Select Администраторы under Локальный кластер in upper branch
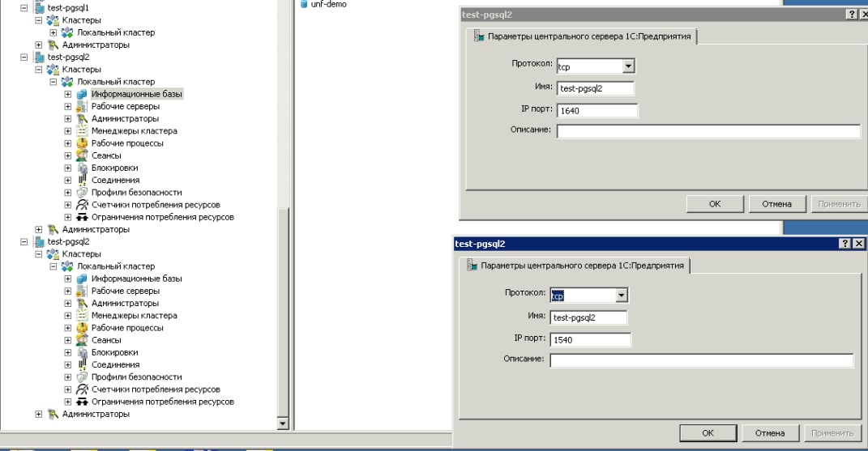 coord(125,118)
